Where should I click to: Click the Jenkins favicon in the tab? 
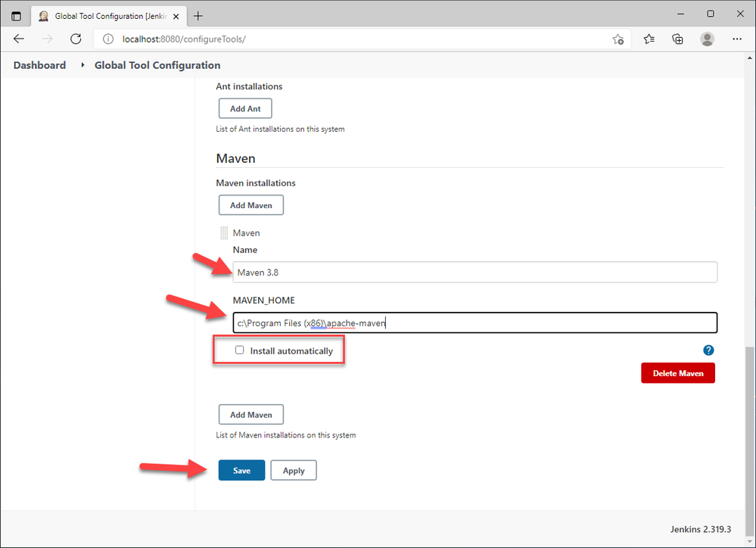[43, 16]
